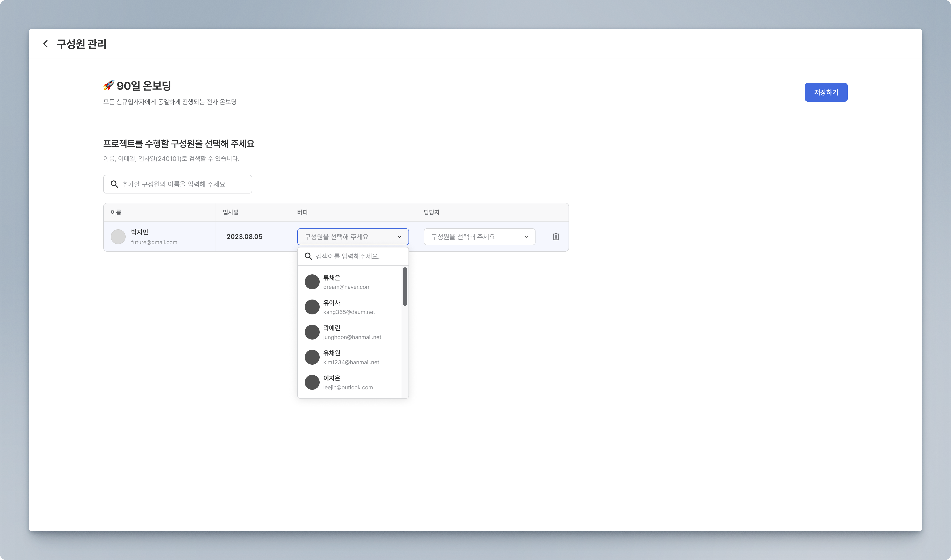The height and width of the screenshot is (560, 951).
Task: Click the 검색어를 입력해주세요 search input
Action: point(358,256)
